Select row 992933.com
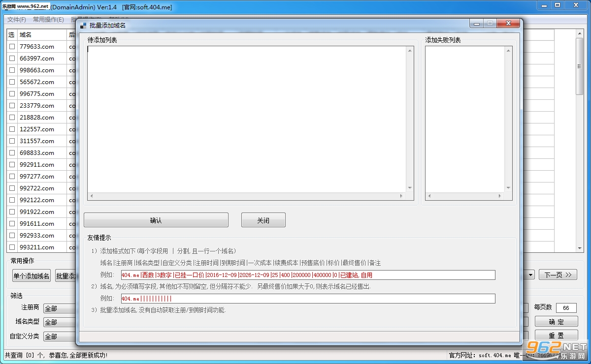 [37, 236]
